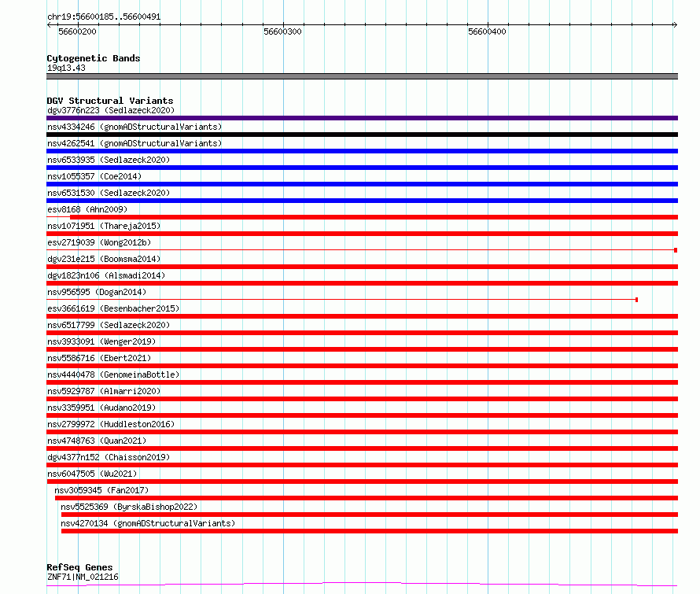This screenshot has width=700, height=594.
Task: Open nsv5929787 (Almarri2020) label
Action: 104,391
